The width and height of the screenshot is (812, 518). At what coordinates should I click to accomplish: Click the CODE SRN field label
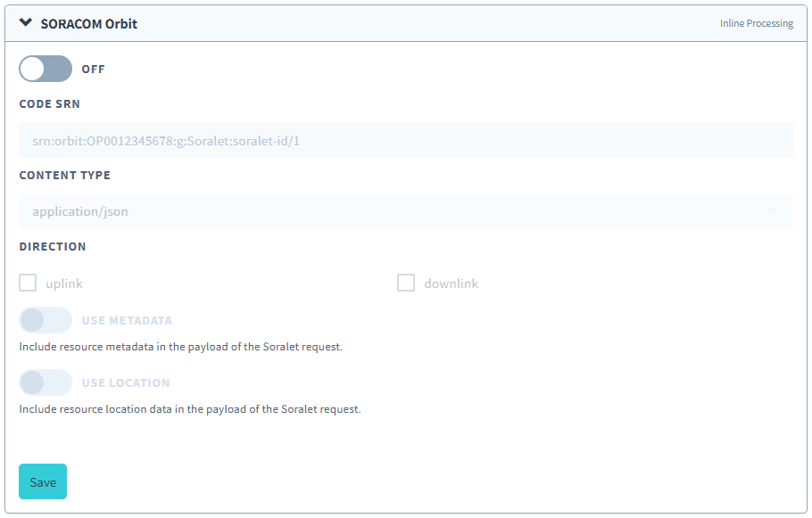[x=49, y=103]
